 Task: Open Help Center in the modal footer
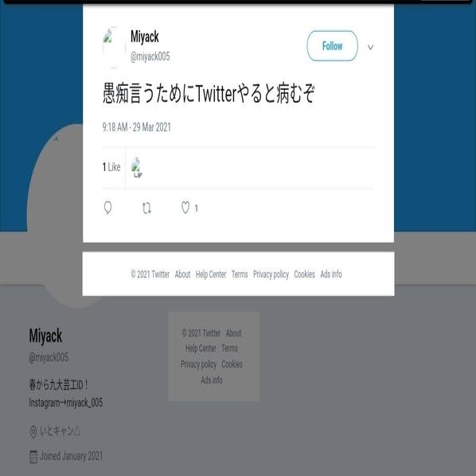tap(211, 275)
